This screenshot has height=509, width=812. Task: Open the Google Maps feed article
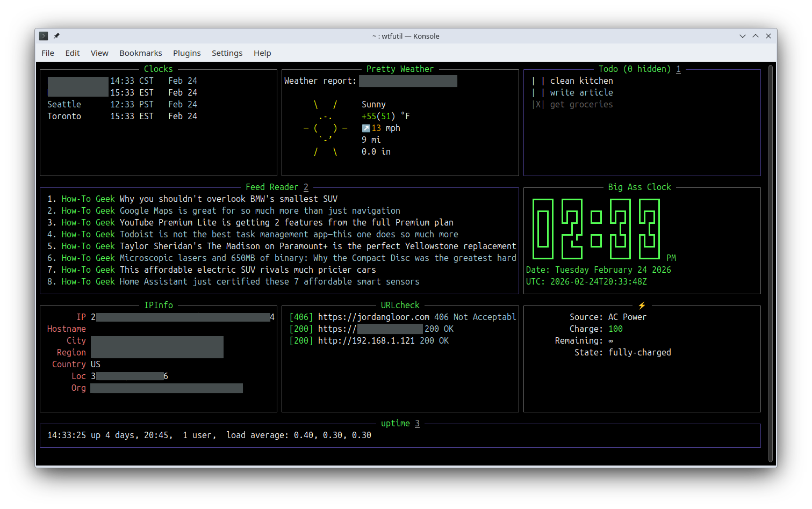tap(224, 210)
